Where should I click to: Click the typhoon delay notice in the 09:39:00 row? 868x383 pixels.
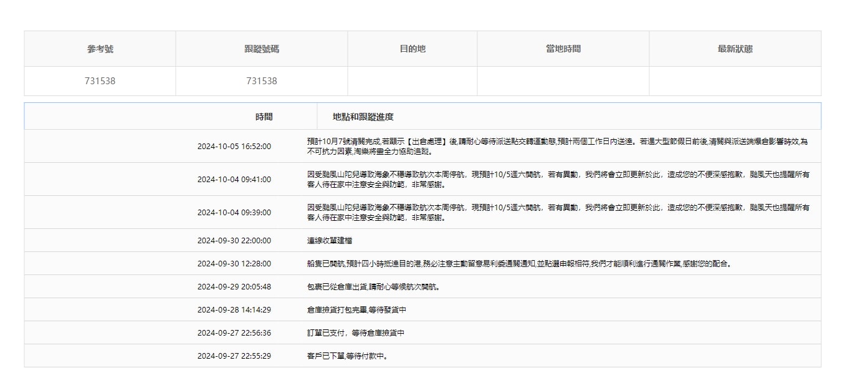tap(559, 213)
